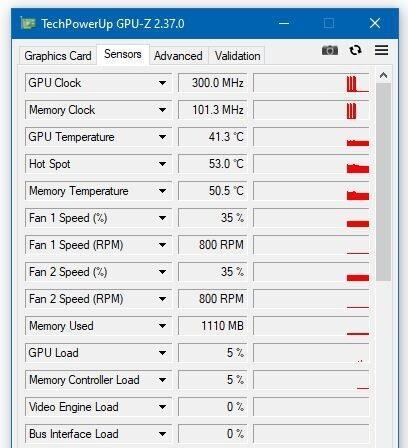This screenshot has height=448, width=408.
Task: Select the Sensors tab
Action: (x=123, y=54)
